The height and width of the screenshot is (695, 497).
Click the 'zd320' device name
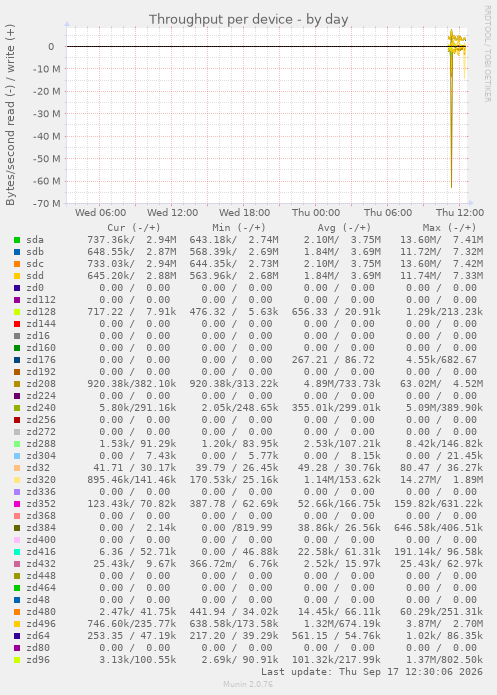click(41, 480)
